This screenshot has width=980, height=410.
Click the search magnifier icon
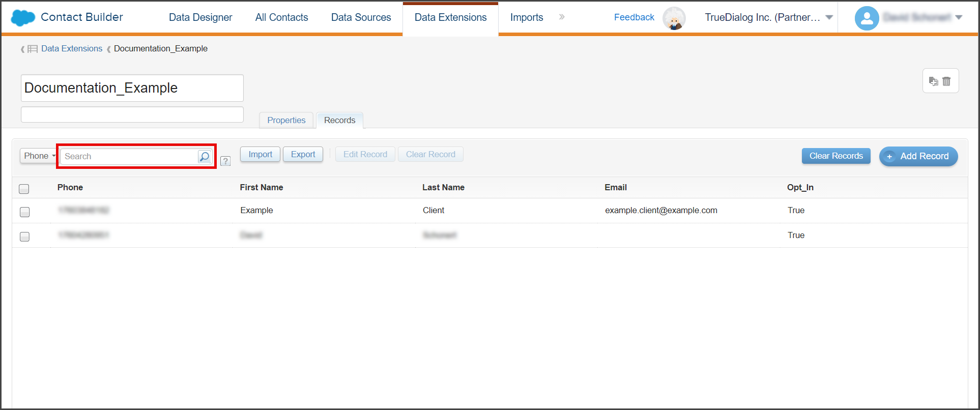(205, 157)
